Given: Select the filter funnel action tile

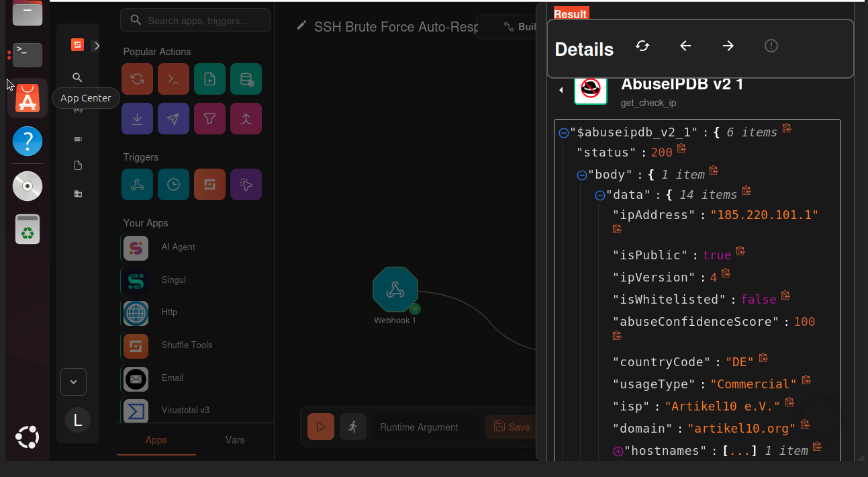Looking at the screenshot, I should [x=209, y=119].
